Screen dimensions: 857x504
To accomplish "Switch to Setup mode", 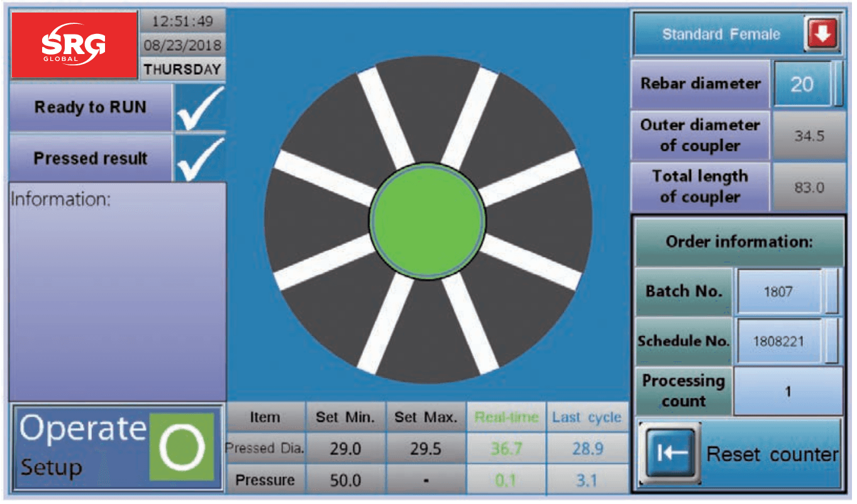I will pos(52,468).
